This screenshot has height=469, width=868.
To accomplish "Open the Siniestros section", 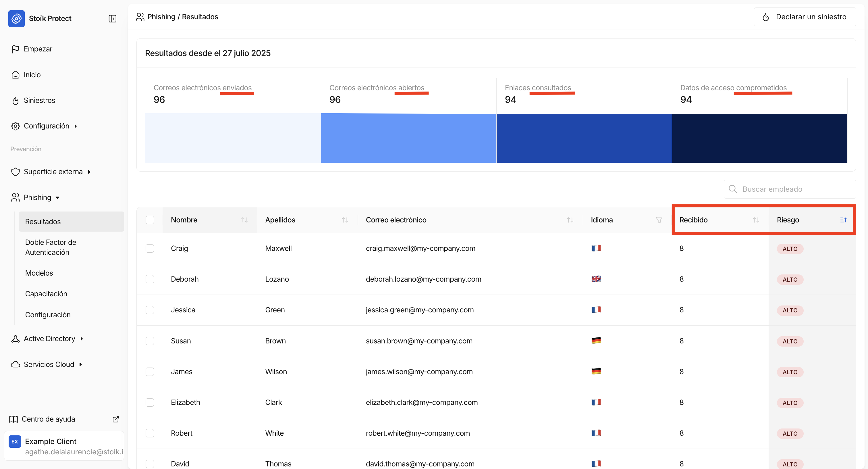I will [39, 101].
